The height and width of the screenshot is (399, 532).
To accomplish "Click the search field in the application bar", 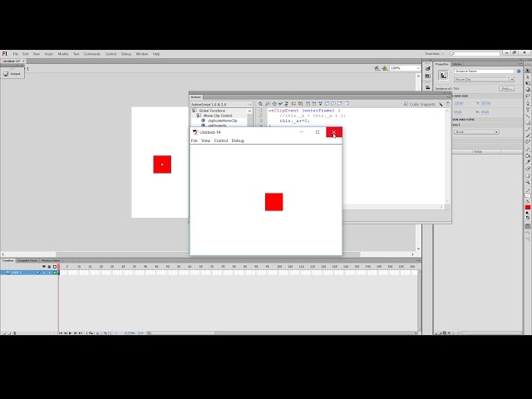I will 475,53.
